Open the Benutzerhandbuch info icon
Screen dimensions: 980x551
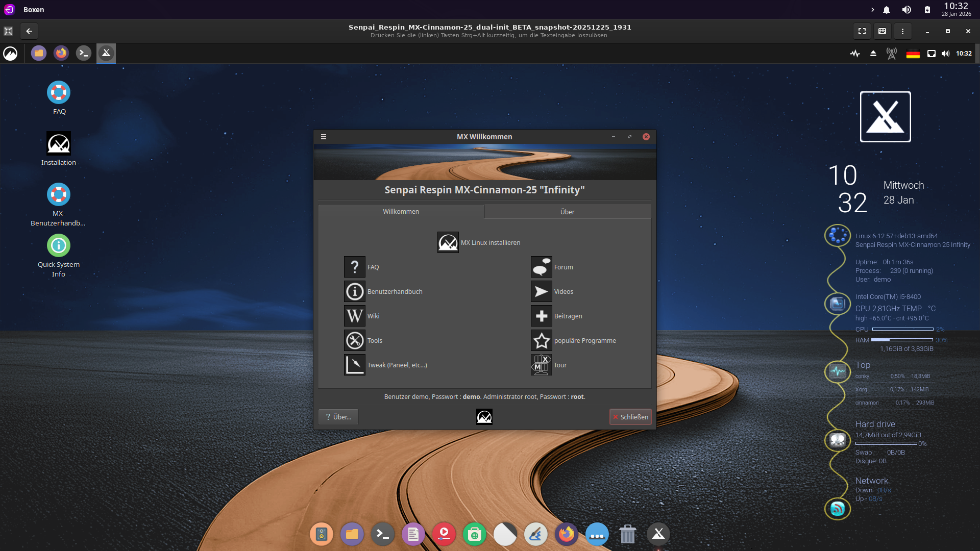354,291
